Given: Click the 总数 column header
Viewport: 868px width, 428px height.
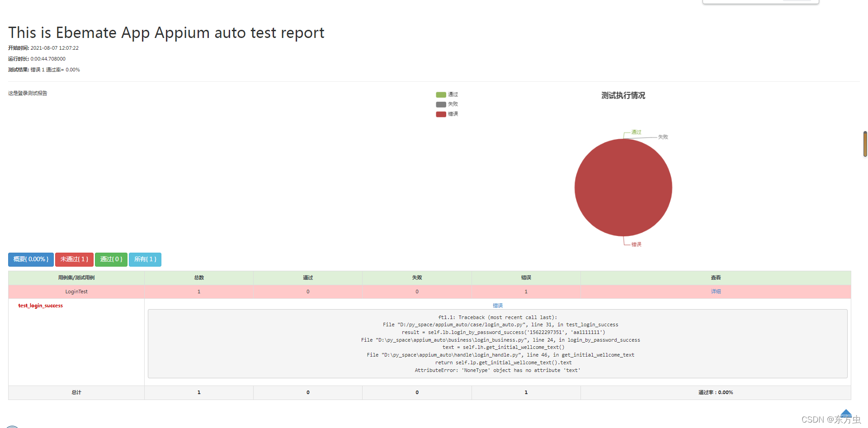Looking at the screenshot, I should point(199,277).
